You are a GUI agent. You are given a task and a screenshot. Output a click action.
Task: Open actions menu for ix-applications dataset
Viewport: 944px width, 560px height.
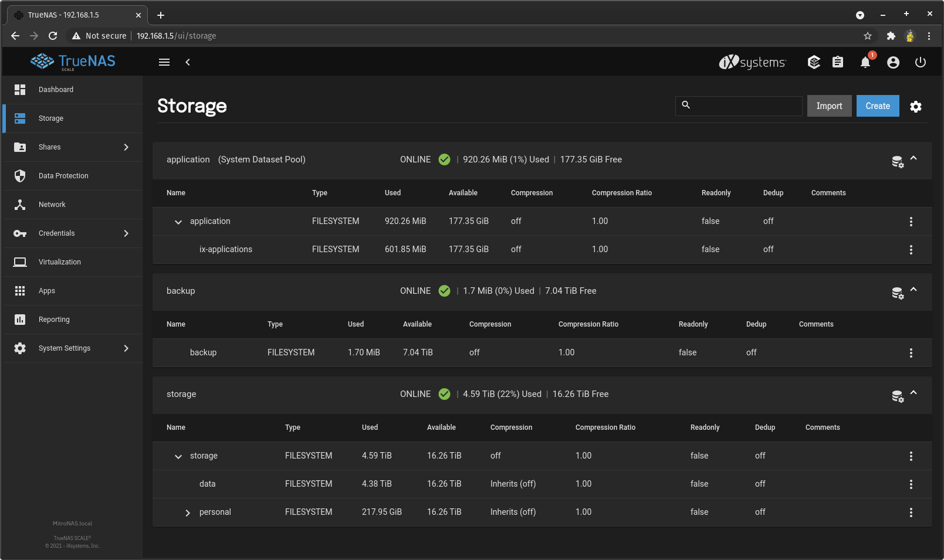911,250
